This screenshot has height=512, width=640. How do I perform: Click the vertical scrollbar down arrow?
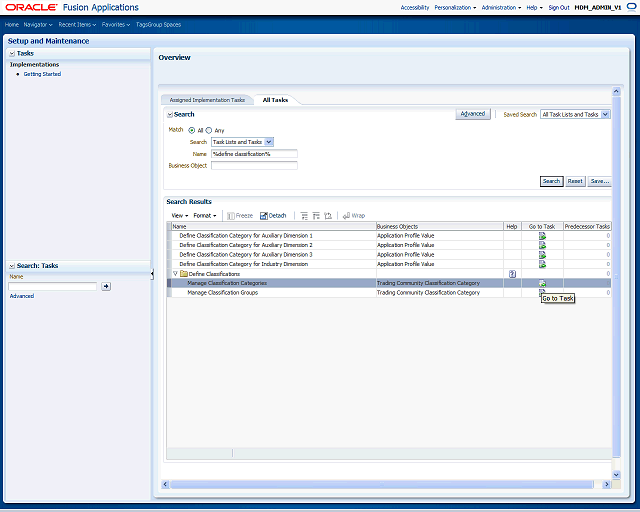coord(616,475)
